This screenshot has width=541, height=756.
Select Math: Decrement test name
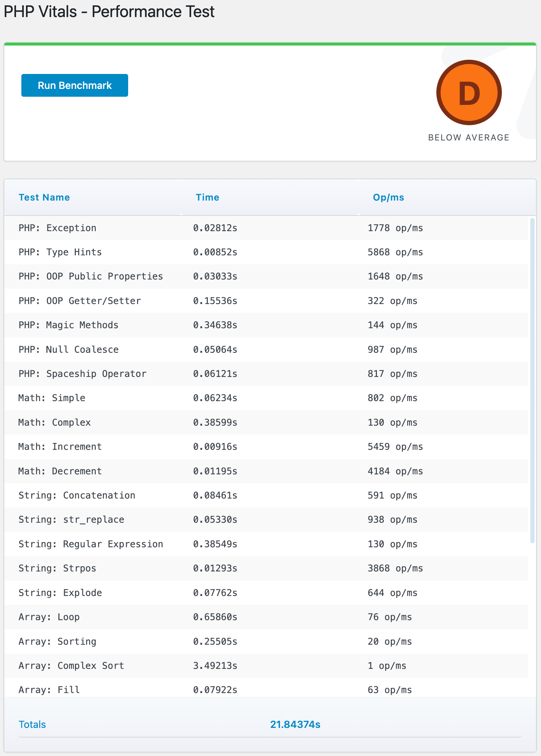tap(60, 471)
